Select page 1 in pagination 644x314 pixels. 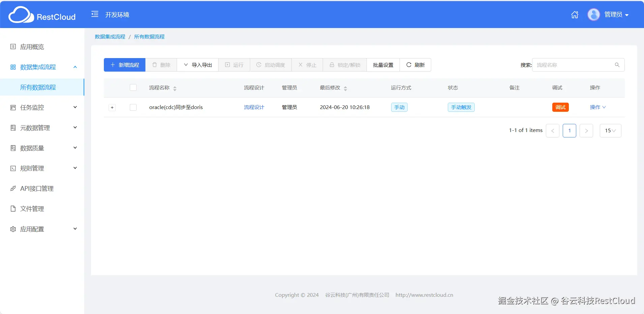[569, 131]
